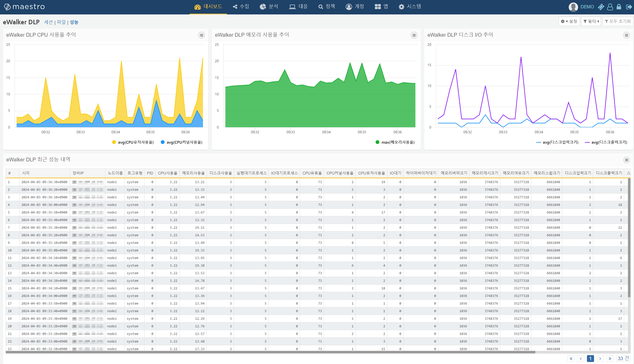Sort table by CPU사용율 column

[x=167, y=173]
